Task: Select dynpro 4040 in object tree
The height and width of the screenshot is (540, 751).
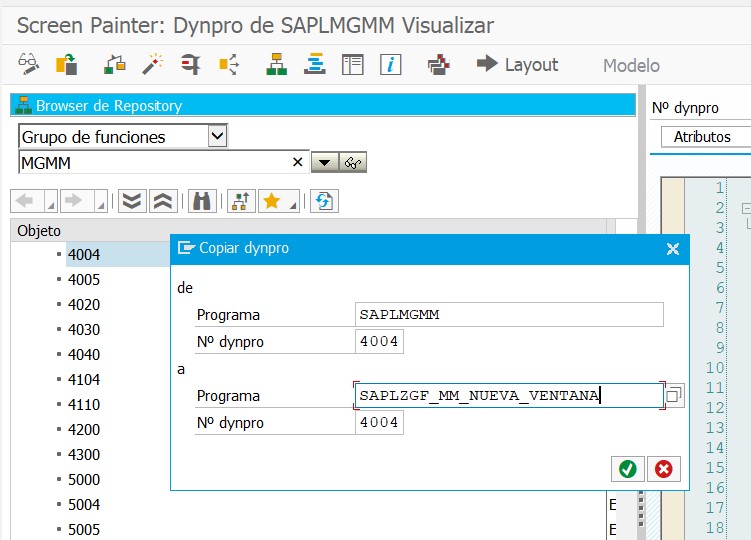Action: coord(84,354)
